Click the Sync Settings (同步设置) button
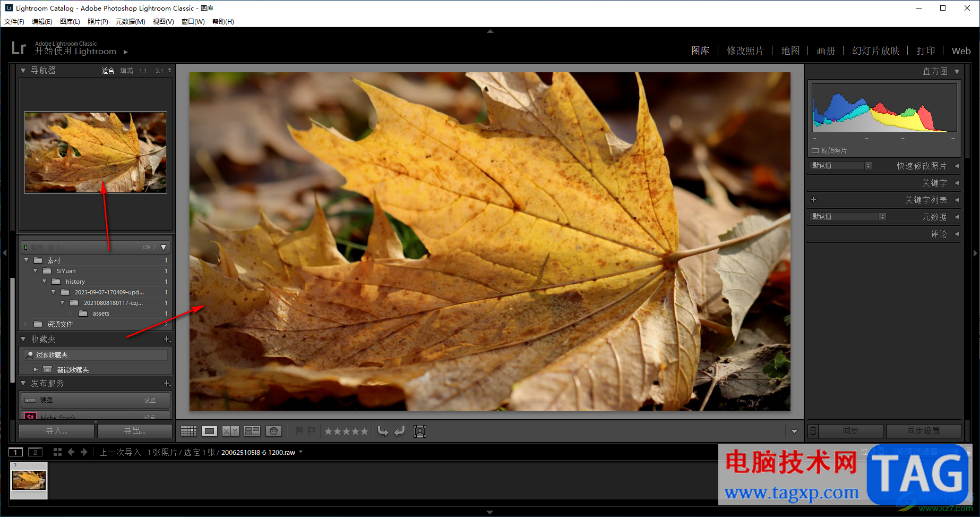980x517 pixels. [x=924, y=430]
